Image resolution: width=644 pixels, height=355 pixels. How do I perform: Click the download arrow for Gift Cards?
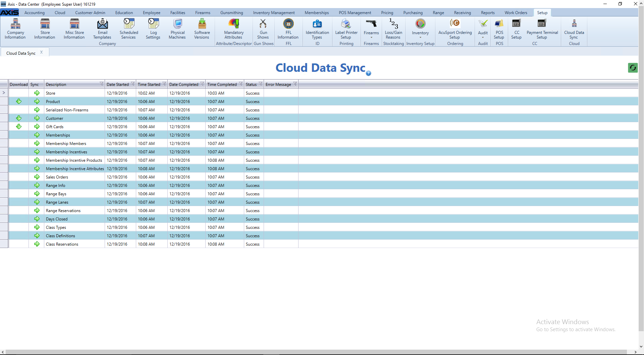pos(19,126)
